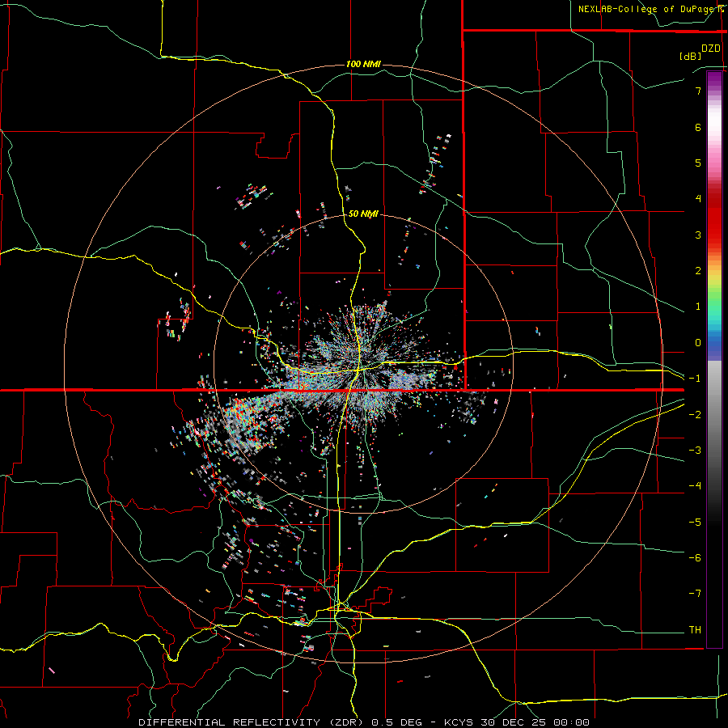This screenshot has height=728, width=728.
Task: Pick the "2" value on the dB scale
Action: pos(698,271)
